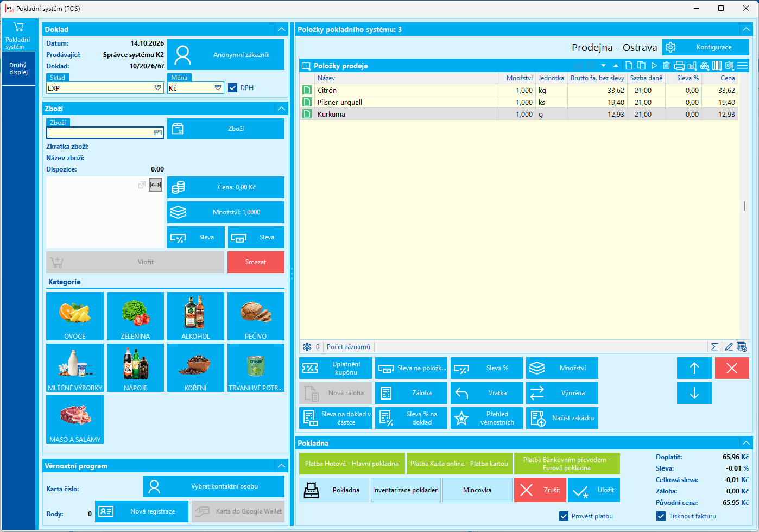Click the Mincovka button
The width and height of the screenshot is (759, 532).
(477, 490)
